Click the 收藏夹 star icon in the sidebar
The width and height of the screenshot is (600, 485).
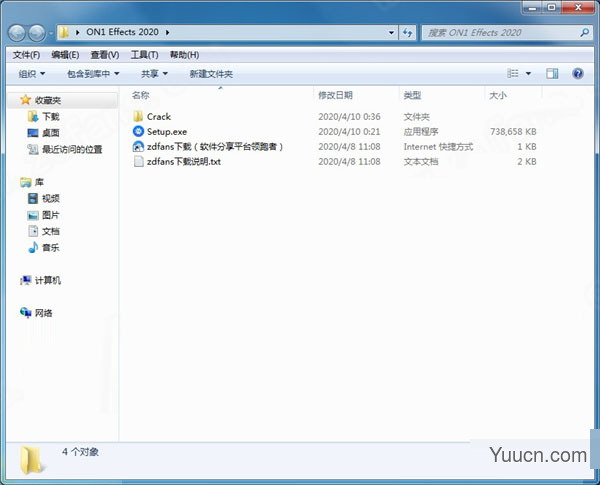tap(26, 100)
